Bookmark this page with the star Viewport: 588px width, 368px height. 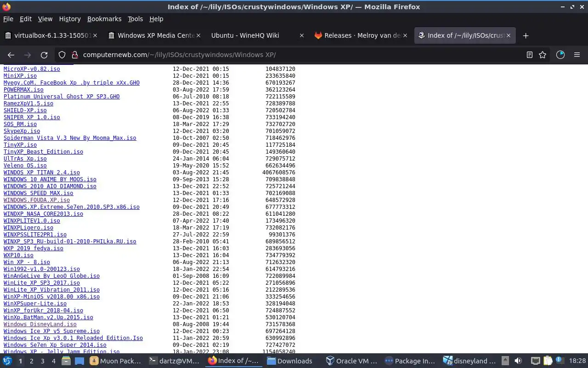point(543,55)
